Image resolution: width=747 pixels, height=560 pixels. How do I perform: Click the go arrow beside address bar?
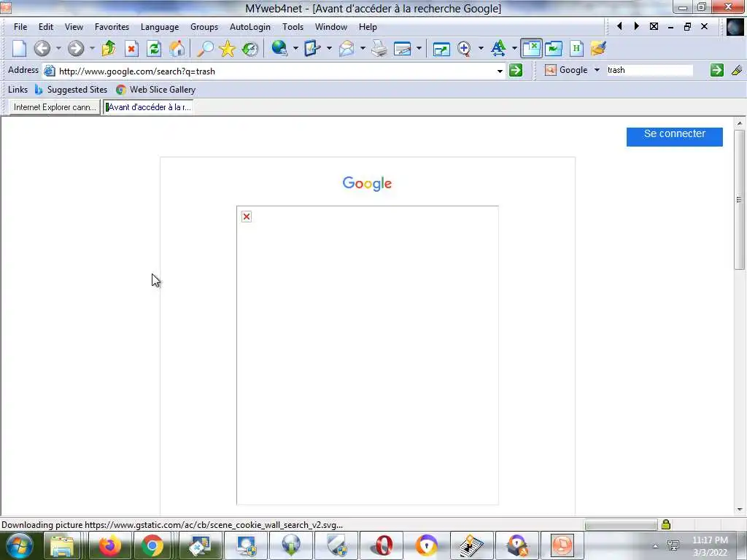[516, 71]
